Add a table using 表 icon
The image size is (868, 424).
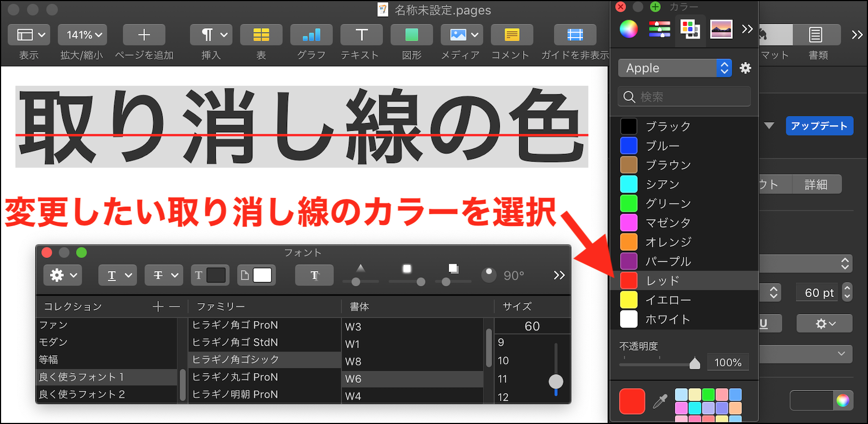tap(261, 35)
